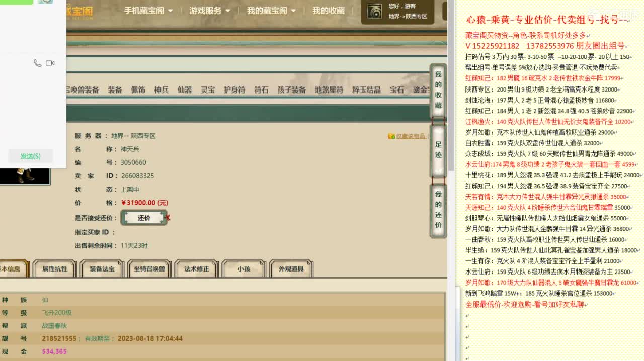Click the 534,365 cash value
This screenshot has width=644, height=361.
pos(54,351)
